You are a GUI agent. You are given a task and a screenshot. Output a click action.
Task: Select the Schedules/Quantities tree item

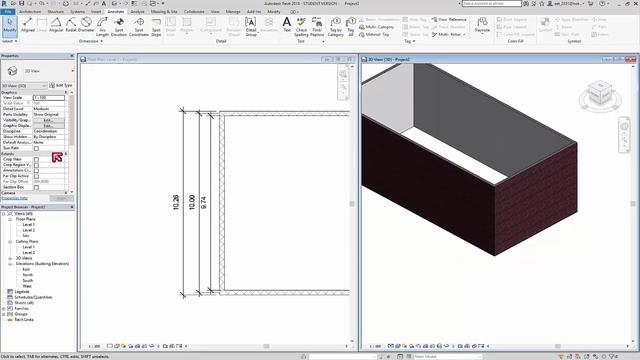33,298
